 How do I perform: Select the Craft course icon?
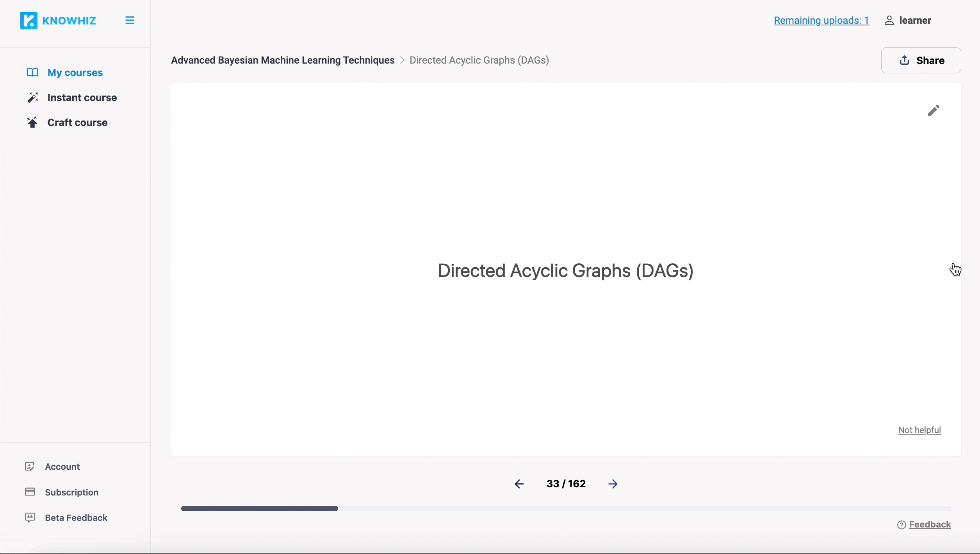point(33,122)
